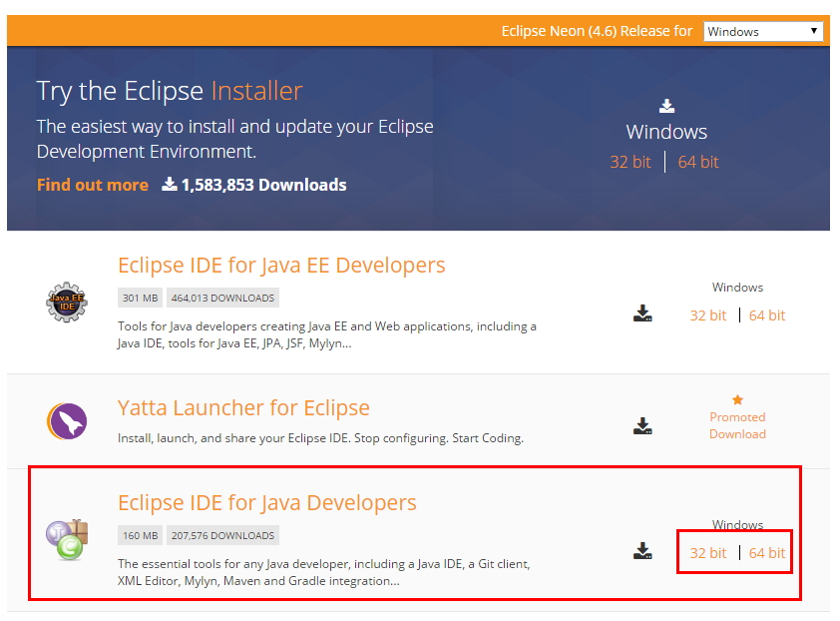Download the 32 bit Eclipse Installer
Viewport: 840px width, 621px height.
(x=630, y=162)
